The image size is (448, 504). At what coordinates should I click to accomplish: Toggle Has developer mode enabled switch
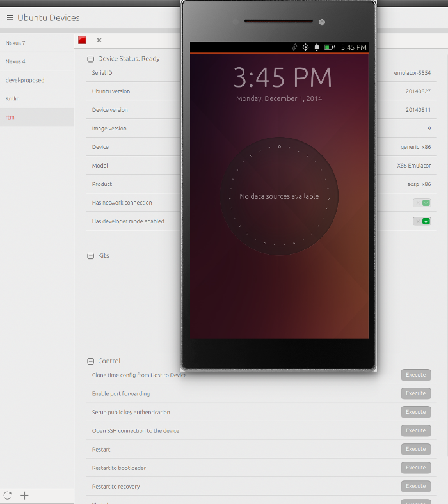422,221
